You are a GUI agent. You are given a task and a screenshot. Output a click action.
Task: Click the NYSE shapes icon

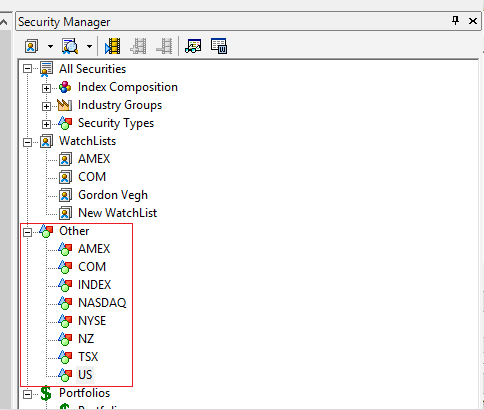tap(65, 321)
